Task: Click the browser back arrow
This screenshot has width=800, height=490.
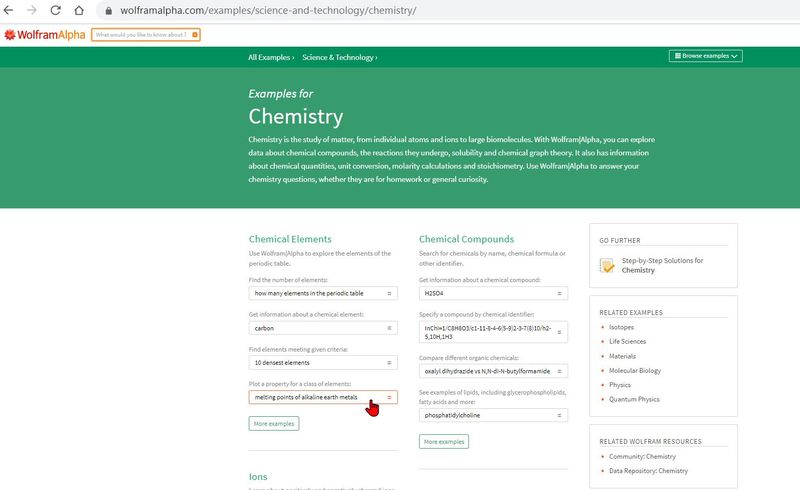Action: point(9,11)
